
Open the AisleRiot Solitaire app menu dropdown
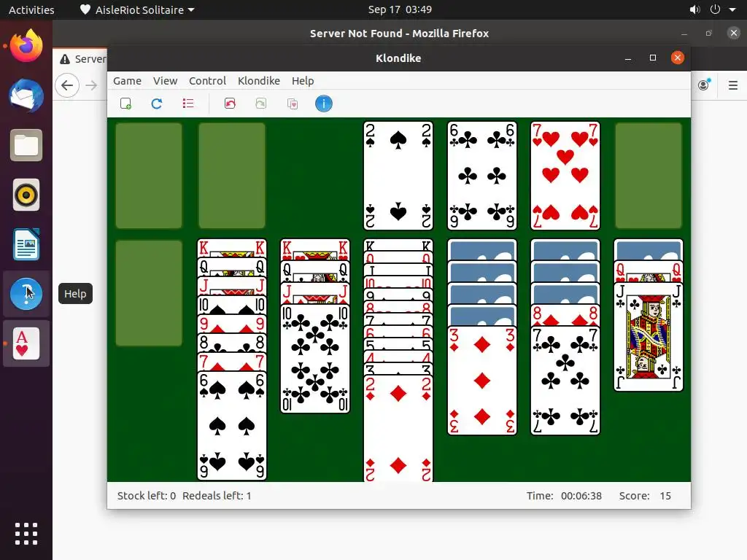(137, 9)
